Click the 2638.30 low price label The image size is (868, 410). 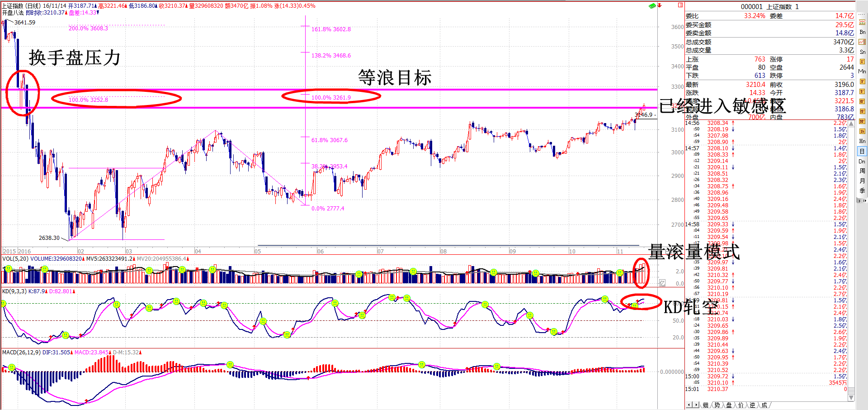click(x=49, y=238)
